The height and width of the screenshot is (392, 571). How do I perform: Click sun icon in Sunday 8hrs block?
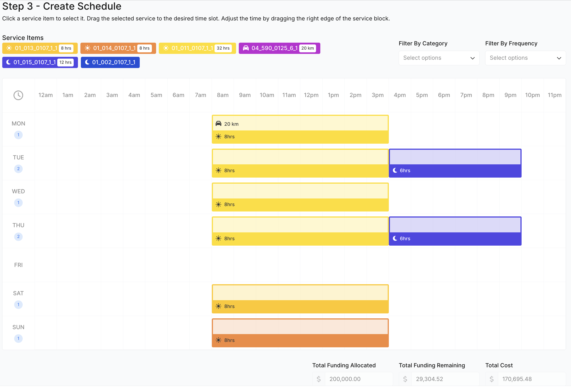(218, 340)
